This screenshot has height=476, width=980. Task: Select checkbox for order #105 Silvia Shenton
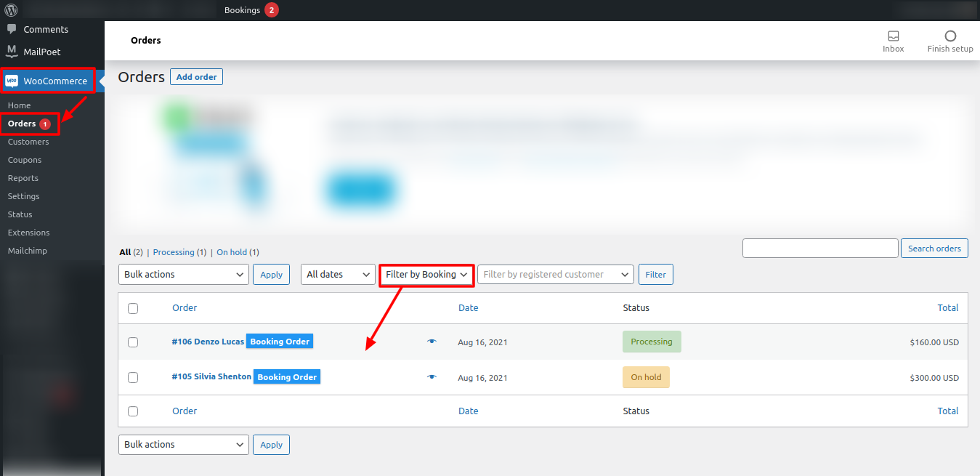pyautogui.click(x=133, y=378)
